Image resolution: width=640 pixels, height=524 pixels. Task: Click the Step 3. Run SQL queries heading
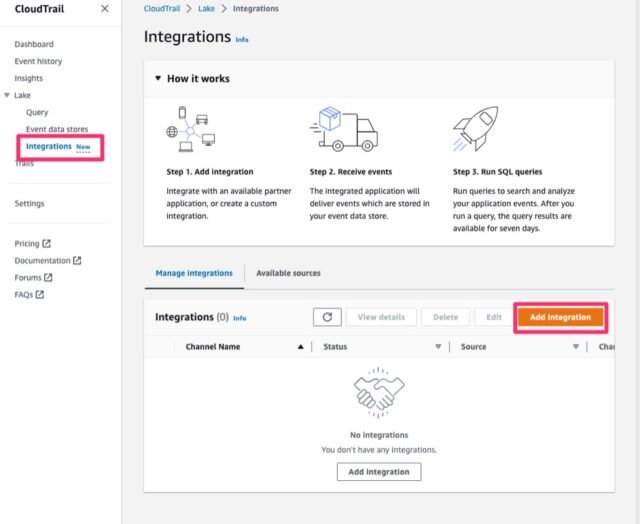498,172
